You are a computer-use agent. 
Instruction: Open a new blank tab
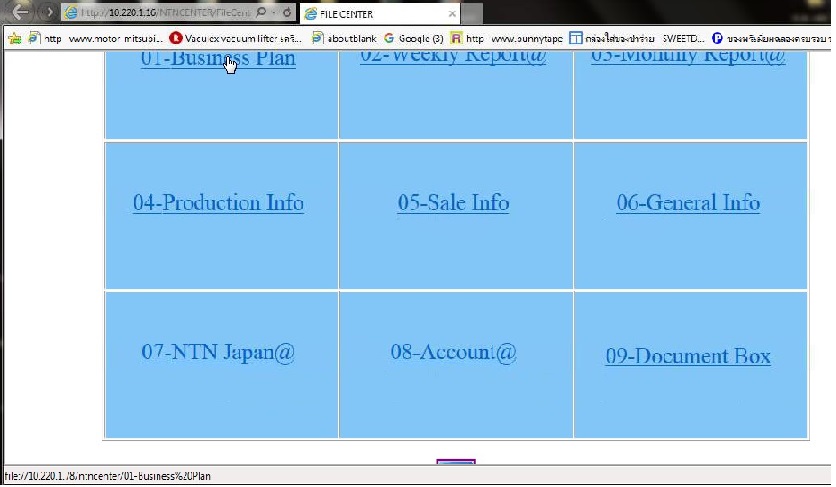pyautogui.click(x=471, y=14)
